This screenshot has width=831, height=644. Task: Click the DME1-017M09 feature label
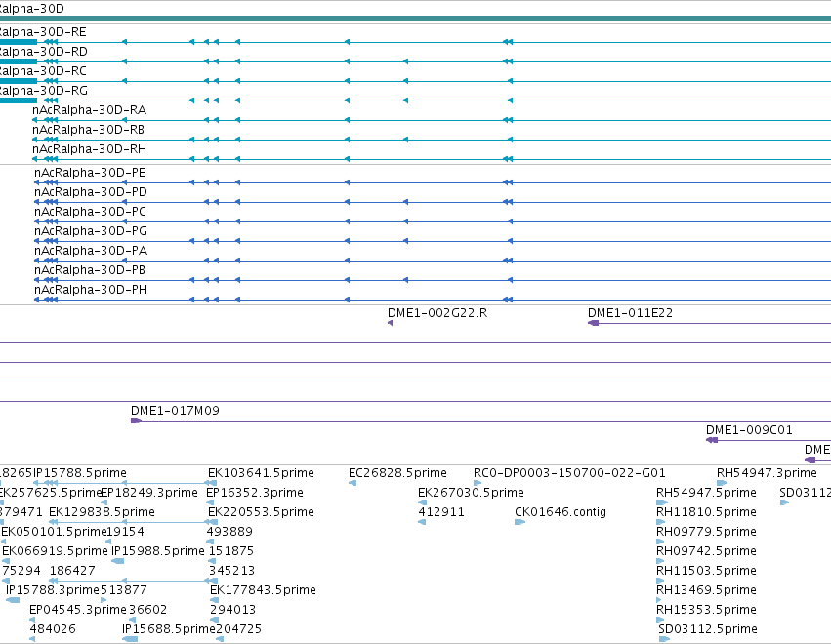(x=175, y=411)
